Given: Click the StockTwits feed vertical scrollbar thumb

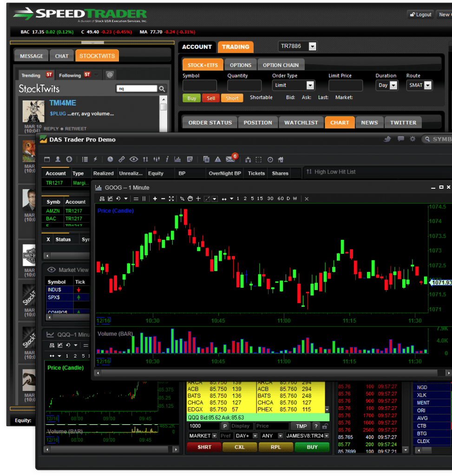Looking at the screenshot, I should click(164, 107).
